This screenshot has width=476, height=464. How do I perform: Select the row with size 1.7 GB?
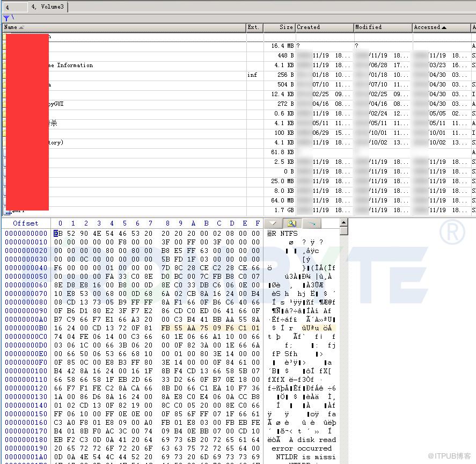point(239,211)
